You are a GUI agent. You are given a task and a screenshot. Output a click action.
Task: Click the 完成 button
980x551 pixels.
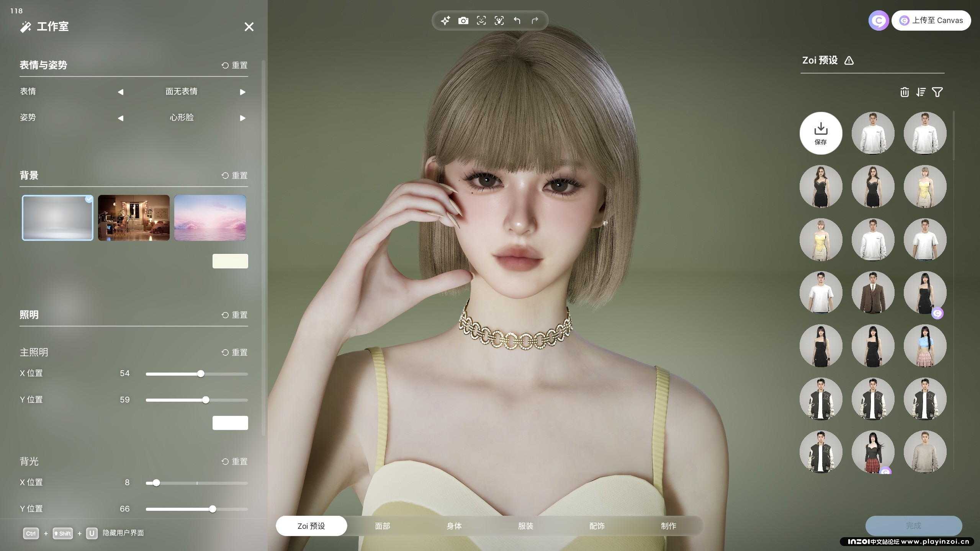[914, 526]
